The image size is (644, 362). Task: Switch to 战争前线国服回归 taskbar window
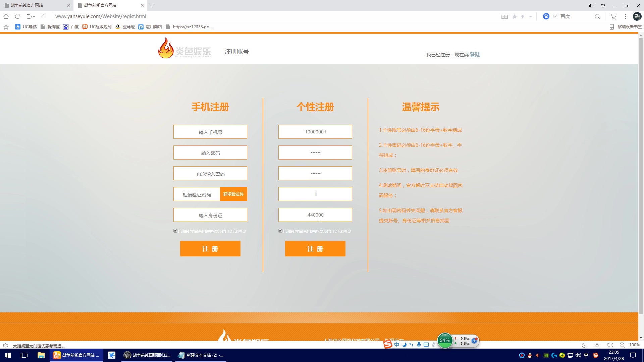147,355
